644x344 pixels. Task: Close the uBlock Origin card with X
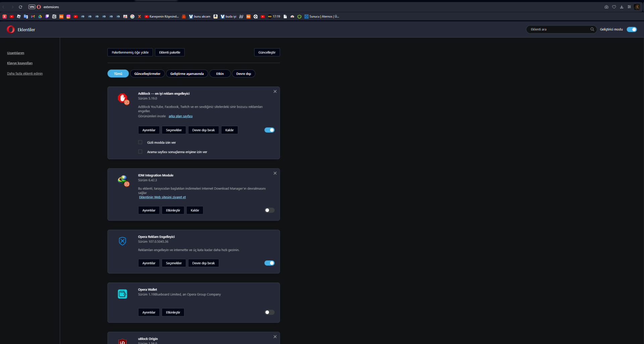pos(275,337)
